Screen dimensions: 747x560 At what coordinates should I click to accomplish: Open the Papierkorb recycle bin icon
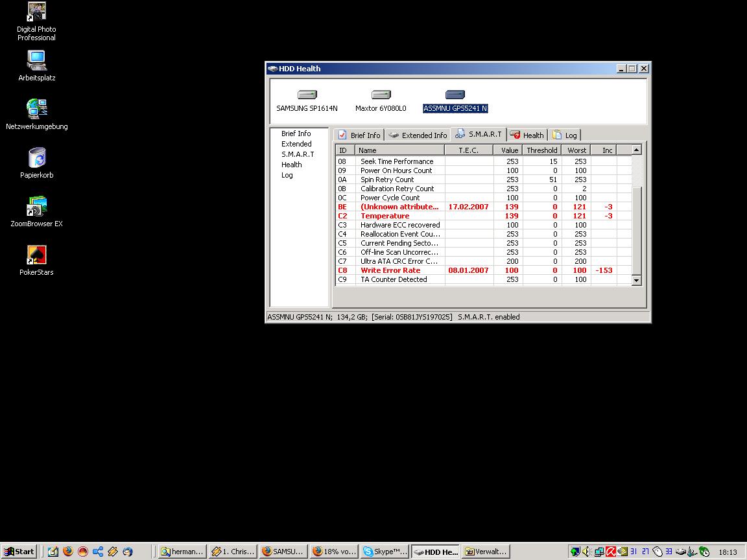pos(36,163)
